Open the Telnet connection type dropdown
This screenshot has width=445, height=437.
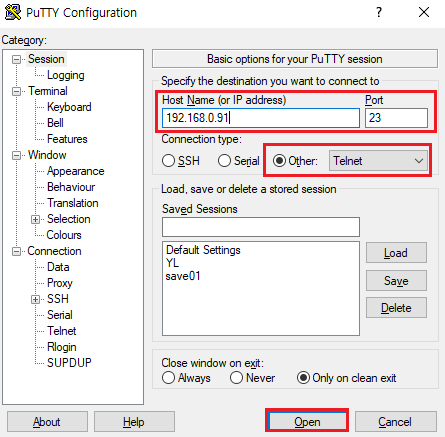[x=378, y=161]
